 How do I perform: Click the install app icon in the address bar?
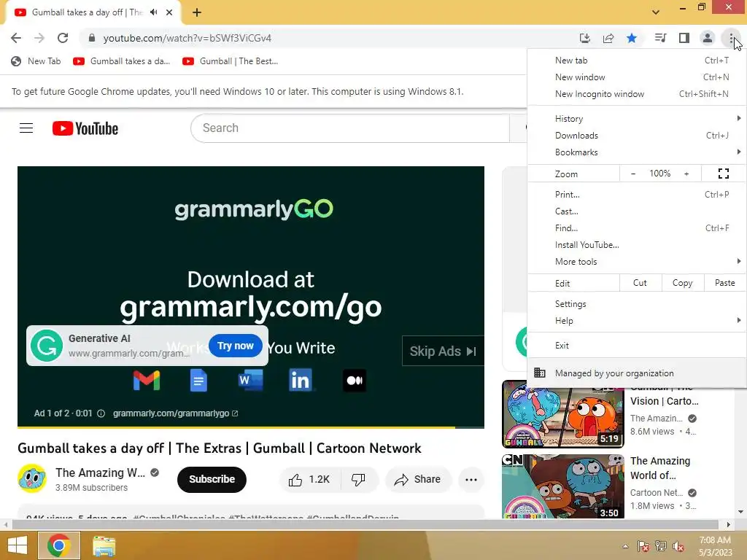click(x=584, y=38)
